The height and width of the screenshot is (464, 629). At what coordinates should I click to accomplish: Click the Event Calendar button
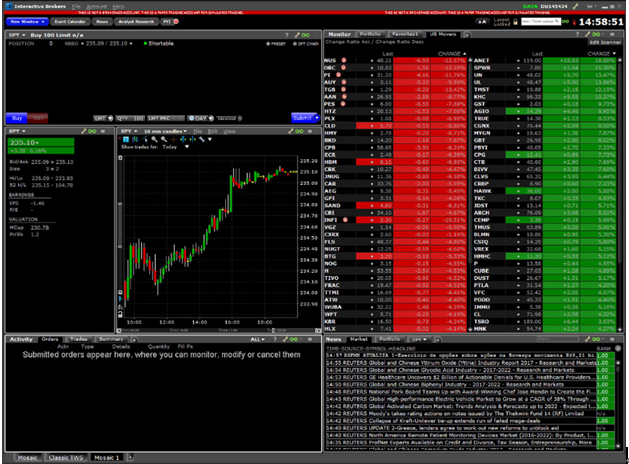click(x=70, y=22)
